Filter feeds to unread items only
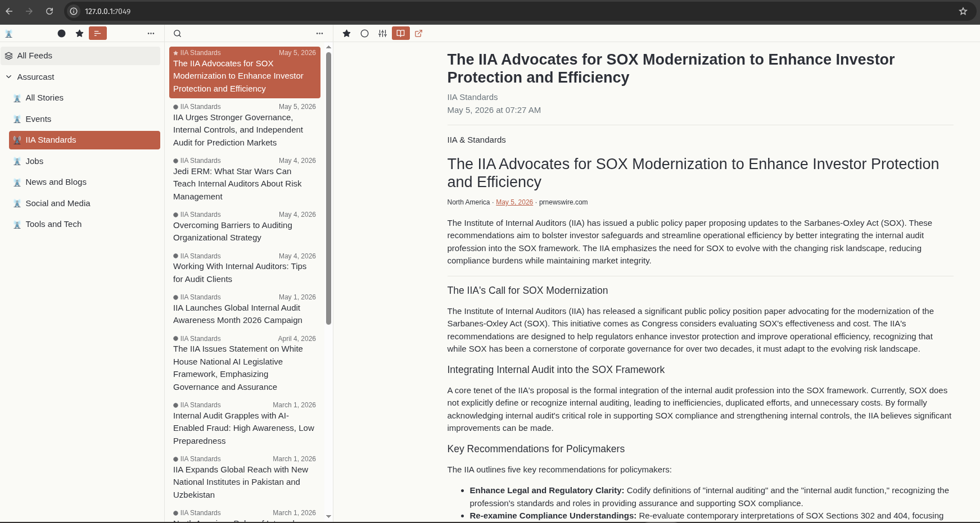The width and height of the screenshot is (980, 523). click(62, 34)
